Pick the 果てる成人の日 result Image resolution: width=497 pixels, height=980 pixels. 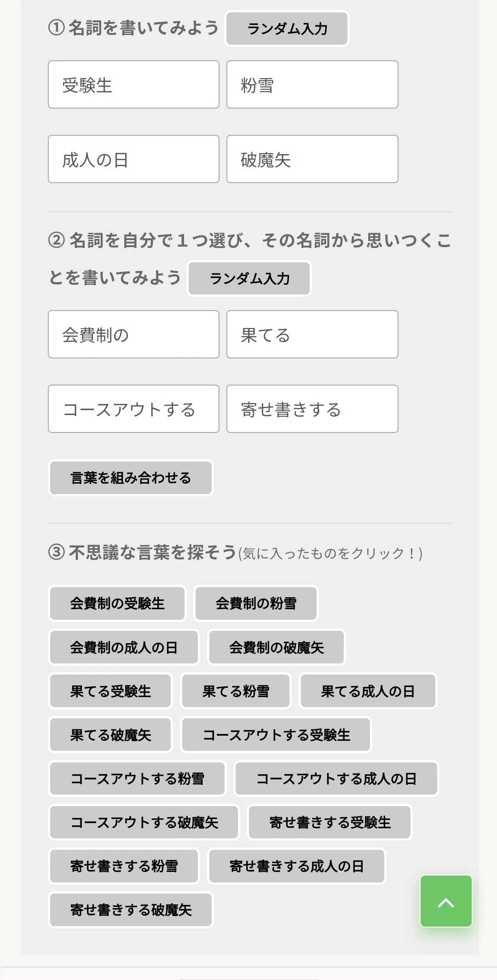(368, 691)
